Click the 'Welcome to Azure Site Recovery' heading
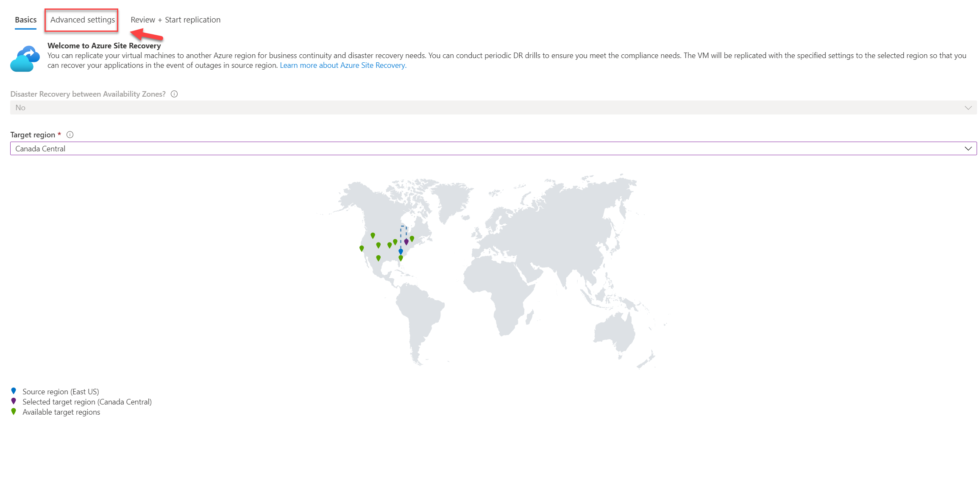Screen dimensions: 980x488 pos(104,46)
